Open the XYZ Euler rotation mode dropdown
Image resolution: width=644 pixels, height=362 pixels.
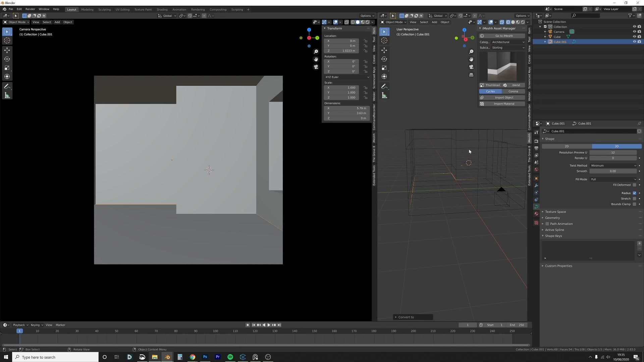[347, 77]
